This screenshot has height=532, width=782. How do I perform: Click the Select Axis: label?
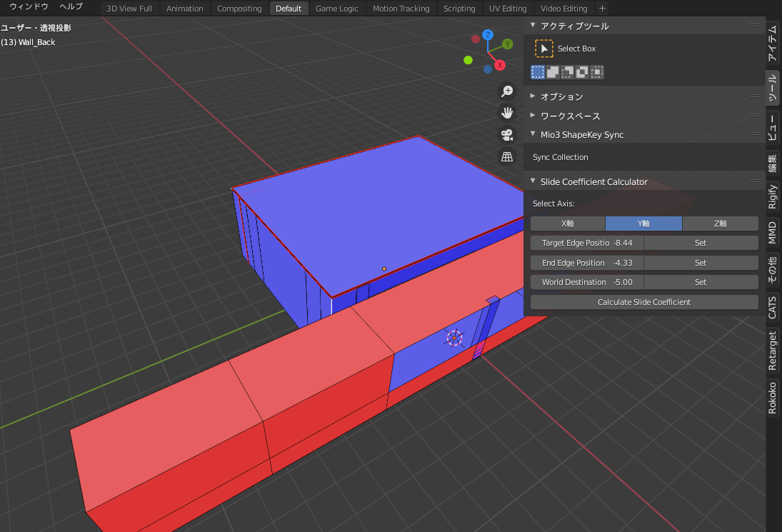pos(553,204)
